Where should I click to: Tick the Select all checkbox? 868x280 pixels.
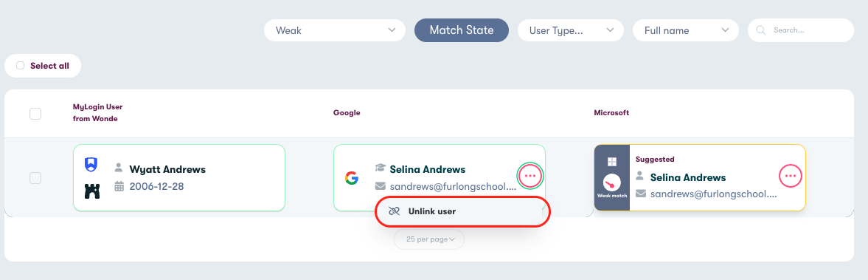pos(21,66)
